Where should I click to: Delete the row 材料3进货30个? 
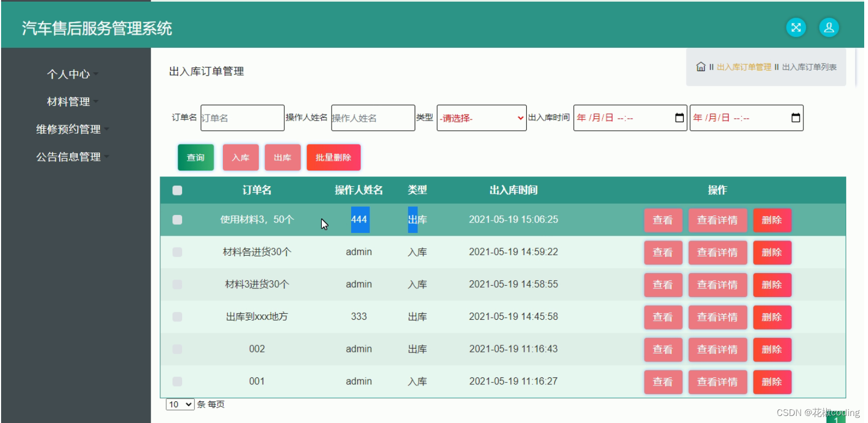pos(772,285)
